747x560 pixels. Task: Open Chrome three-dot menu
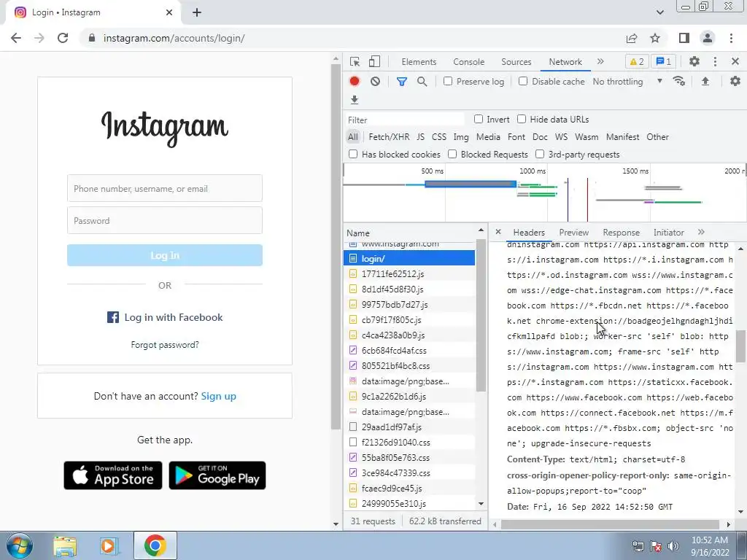coord(731,38)
